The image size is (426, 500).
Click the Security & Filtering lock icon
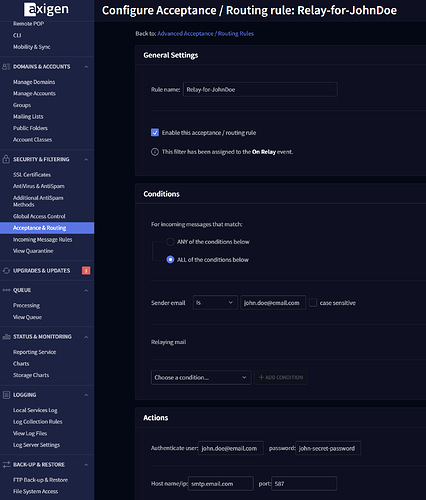tap(6, 159)
